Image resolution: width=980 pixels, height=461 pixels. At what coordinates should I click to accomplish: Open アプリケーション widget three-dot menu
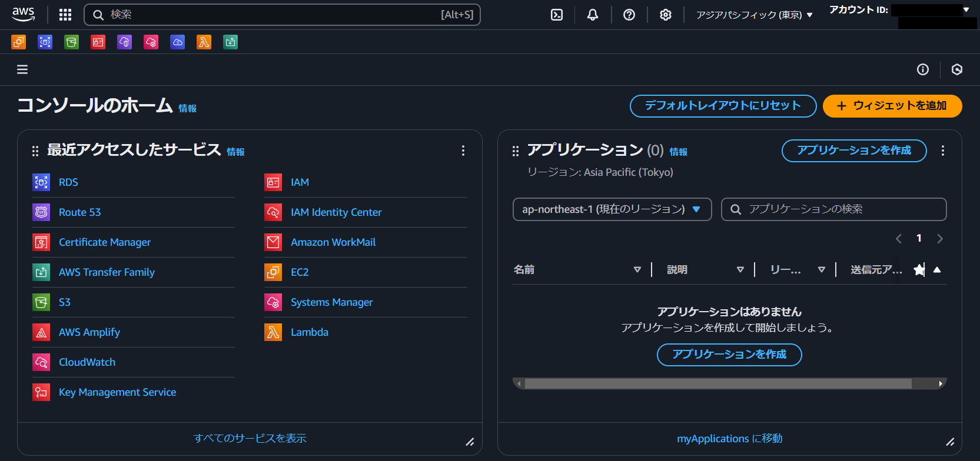tap(943, 151)
